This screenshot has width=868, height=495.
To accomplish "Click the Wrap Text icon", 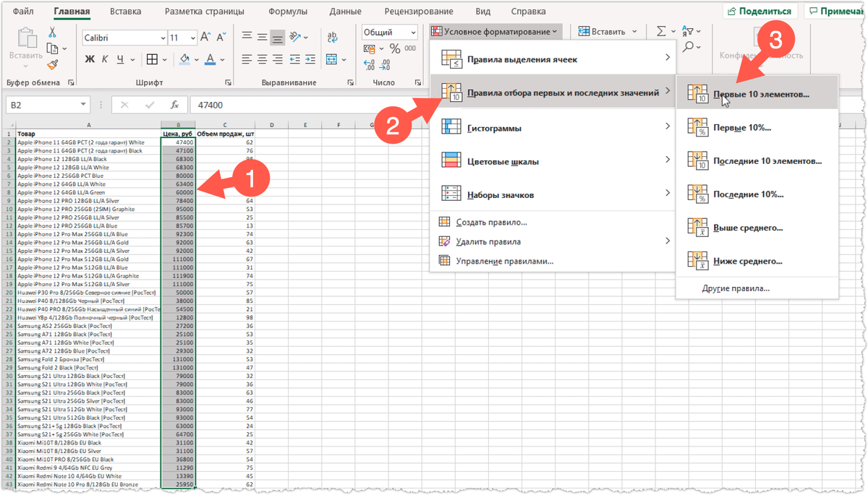I will (x=333, y=37).
